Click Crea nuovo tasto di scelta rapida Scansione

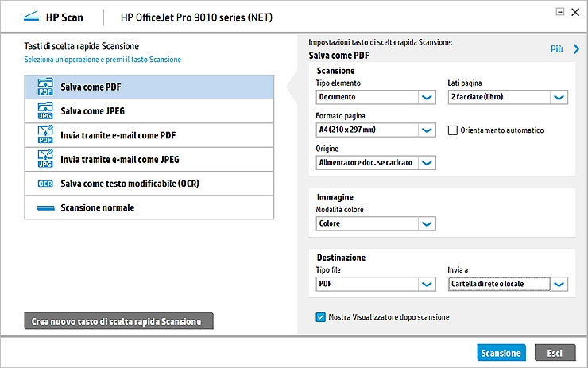click(118, 321)
